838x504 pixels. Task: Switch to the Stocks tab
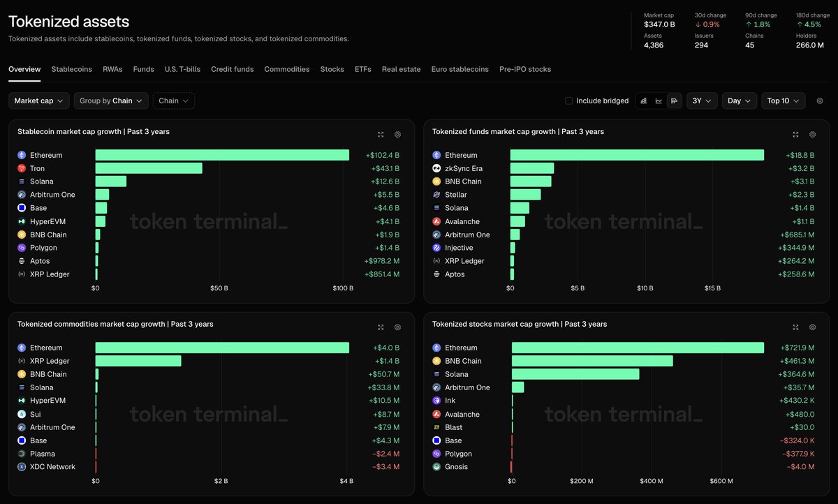coord(332,69)
